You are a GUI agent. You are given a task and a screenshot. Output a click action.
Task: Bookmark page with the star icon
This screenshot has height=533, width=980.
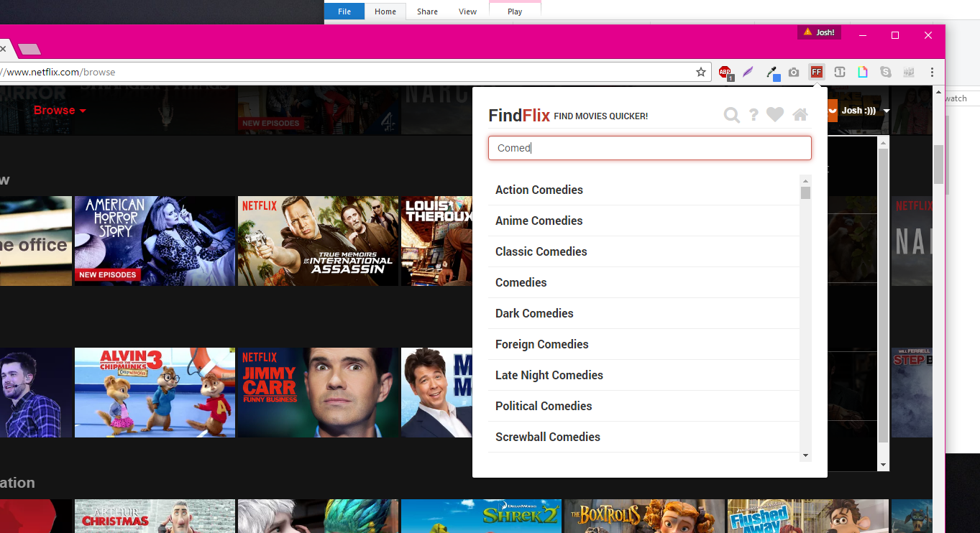(701, 72)
